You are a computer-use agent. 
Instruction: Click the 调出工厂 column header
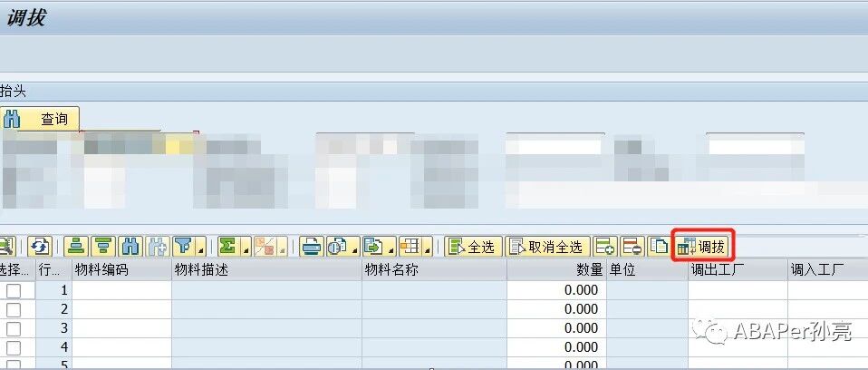pos(738,269)
